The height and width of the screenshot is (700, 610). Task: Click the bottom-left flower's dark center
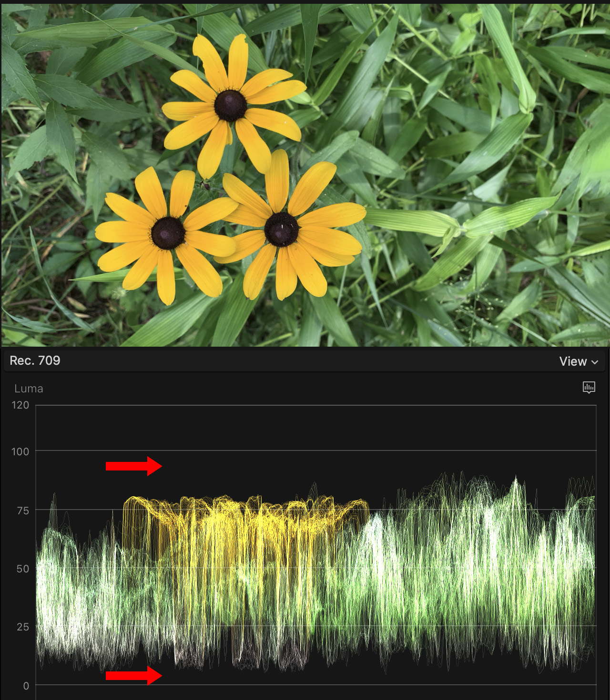pyautogui.click(x=168, y=233)
